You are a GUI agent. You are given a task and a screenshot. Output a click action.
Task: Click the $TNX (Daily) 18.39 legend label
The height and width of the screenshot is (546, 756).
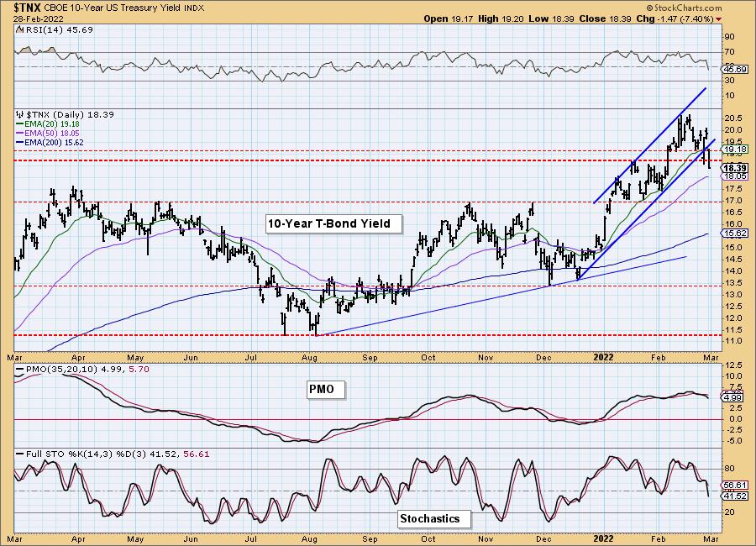70,115
